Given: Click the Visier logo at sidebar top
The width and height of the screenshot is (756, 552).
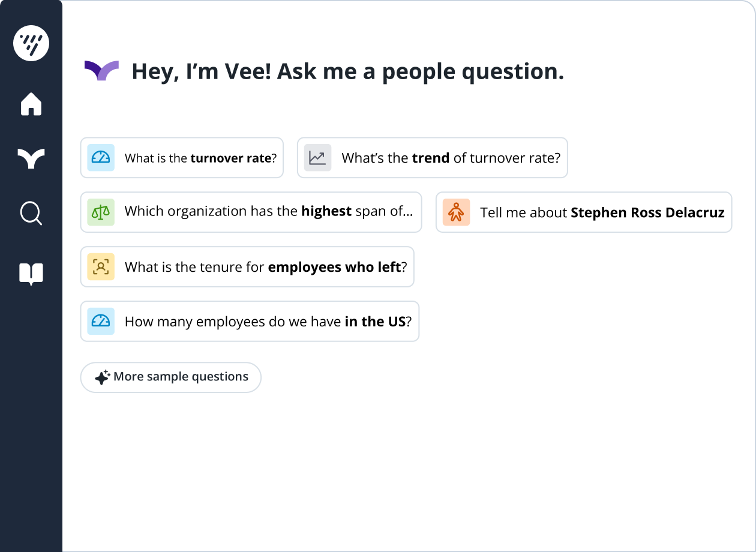Looking at the screenshot, I should point(31,43).
